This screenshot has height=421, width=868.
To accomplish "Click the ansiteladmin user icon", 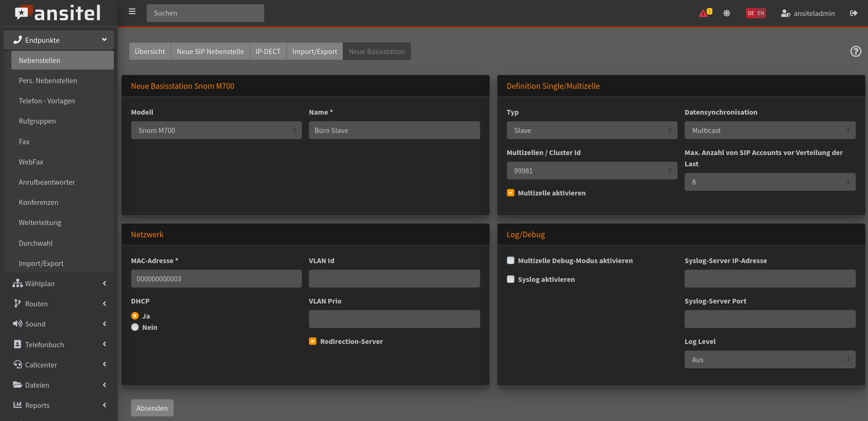I will click(x=785, y=13).
